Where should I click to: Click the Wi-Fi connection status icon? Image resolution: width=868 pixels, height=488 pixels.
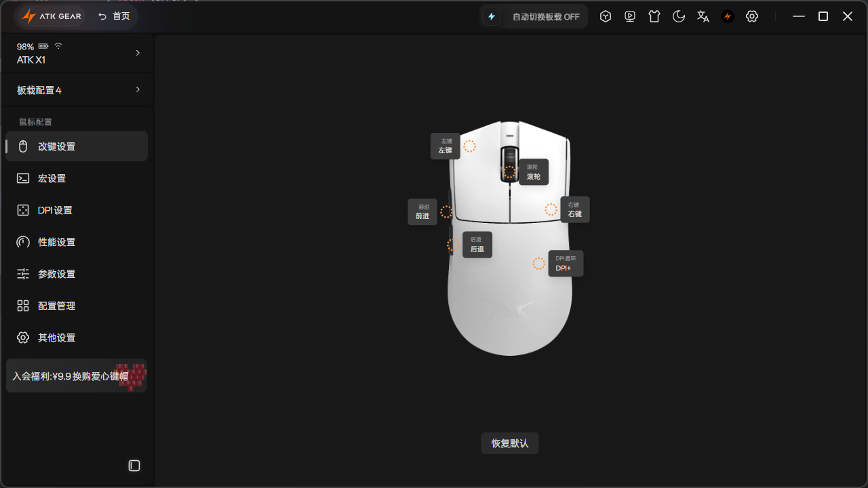58,46
